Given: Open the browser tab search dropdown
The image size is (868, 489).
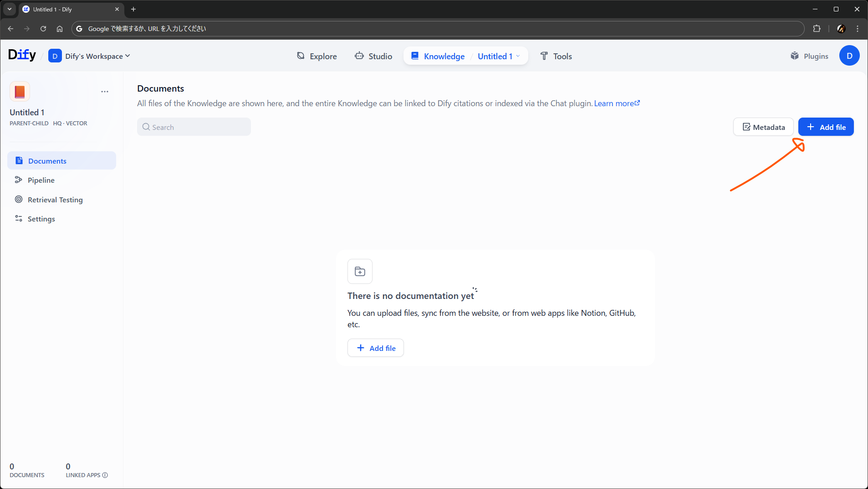Looking at the screenshot, I should [x=10, y=9].
